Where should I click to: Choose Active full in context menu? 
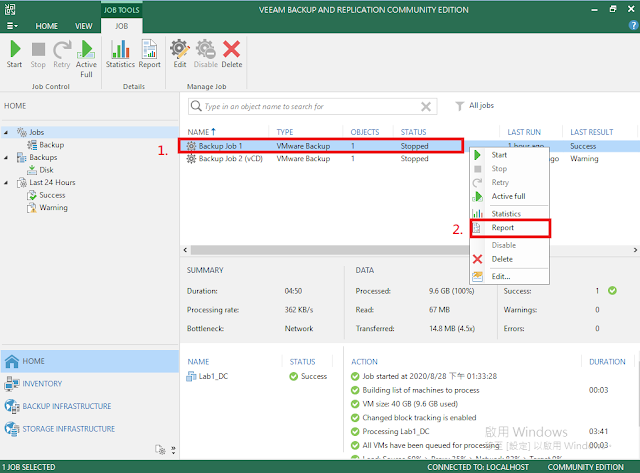click(x=509, y=196)
